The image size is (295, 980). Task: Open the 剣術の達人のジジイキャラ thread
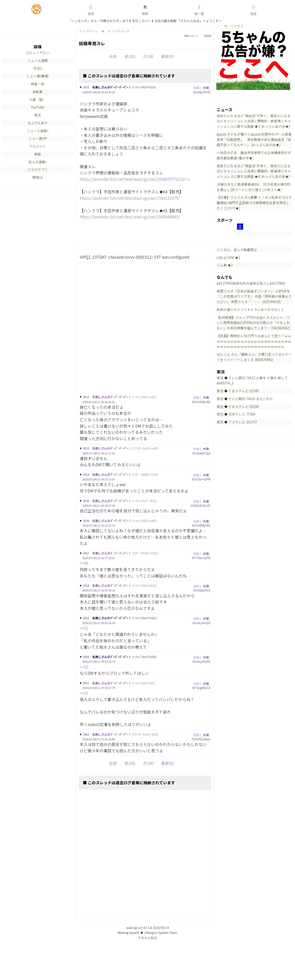(251, 310)
